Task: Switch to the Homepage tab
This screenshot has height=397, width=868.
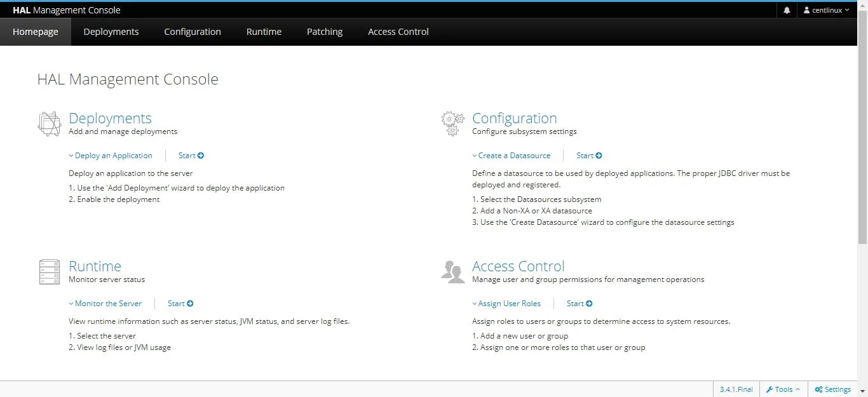Action: [36, 32]
